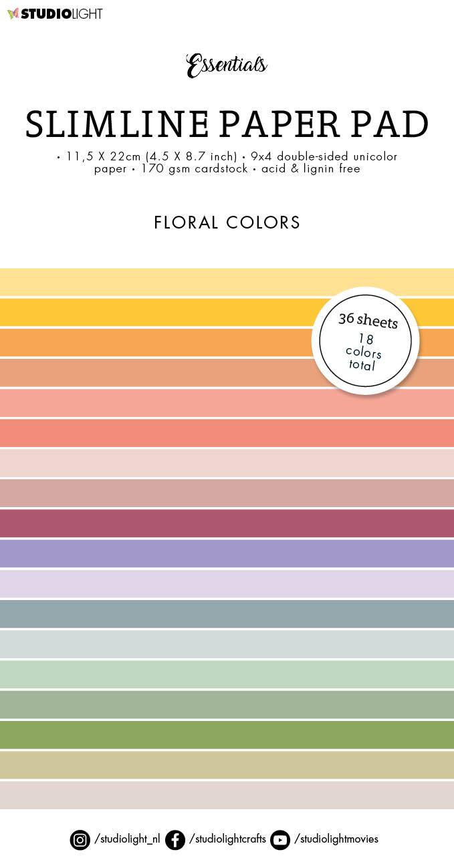Open the /studiolight_nl handle link
Viewport: 454px width, 868px height.
(127, 839)
